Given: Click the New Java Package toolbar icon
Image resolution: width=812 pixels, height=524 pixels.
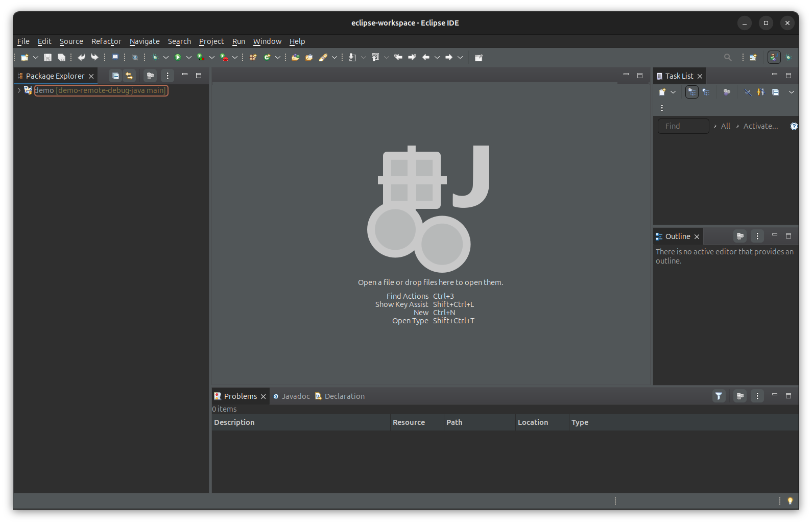Looking at the screenshot, I should click(253, 57).
